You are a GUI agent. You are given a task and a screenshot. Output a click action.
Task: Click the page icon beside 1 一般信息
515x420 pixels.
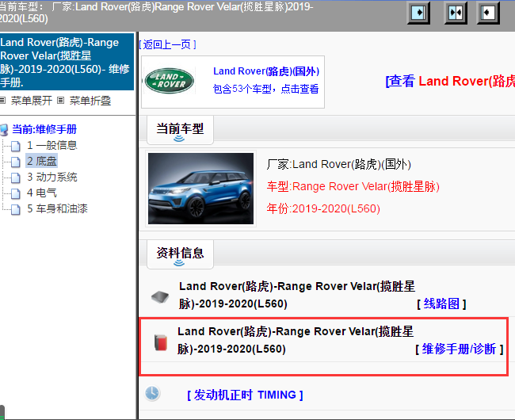click(15, 146)
